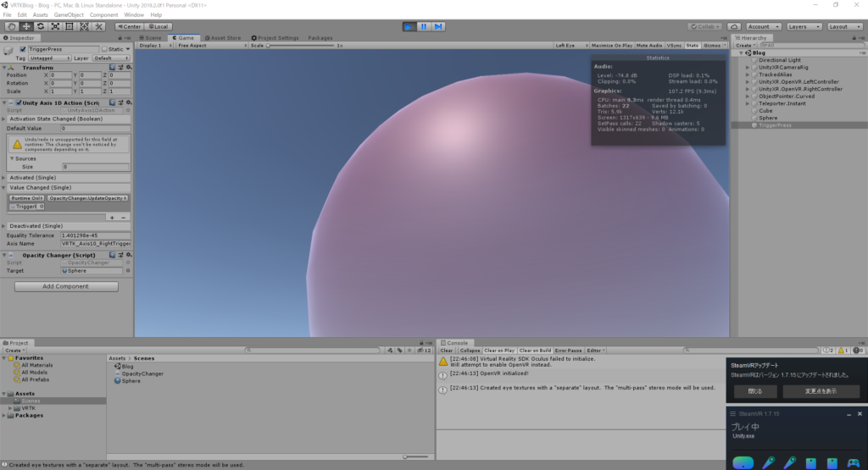This screenshot has height=470, width=868.
Task: Open the Window menu
Action: click(133, 15)
